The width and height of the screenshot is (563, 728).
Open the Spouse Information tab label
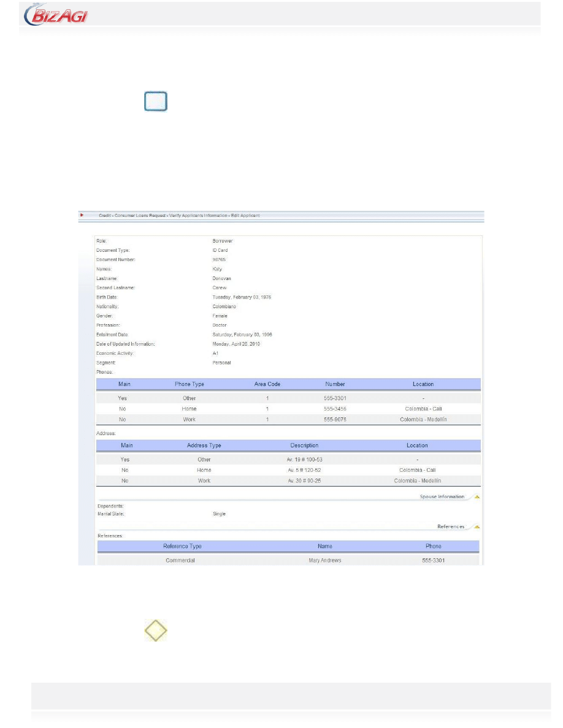[442, 497]
